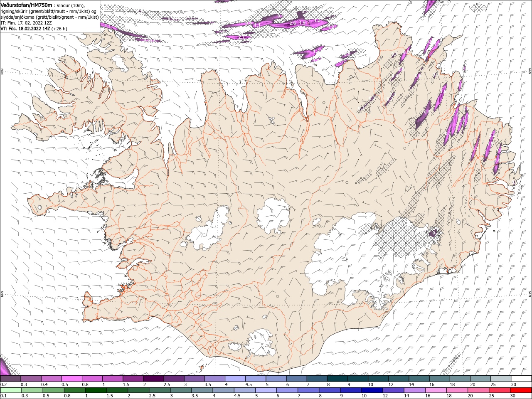Image resolution: width=532 pixels, height=399 pixels.
Task: Pick the darkest purple 2 swatch in snow scale
Action: 153,379
